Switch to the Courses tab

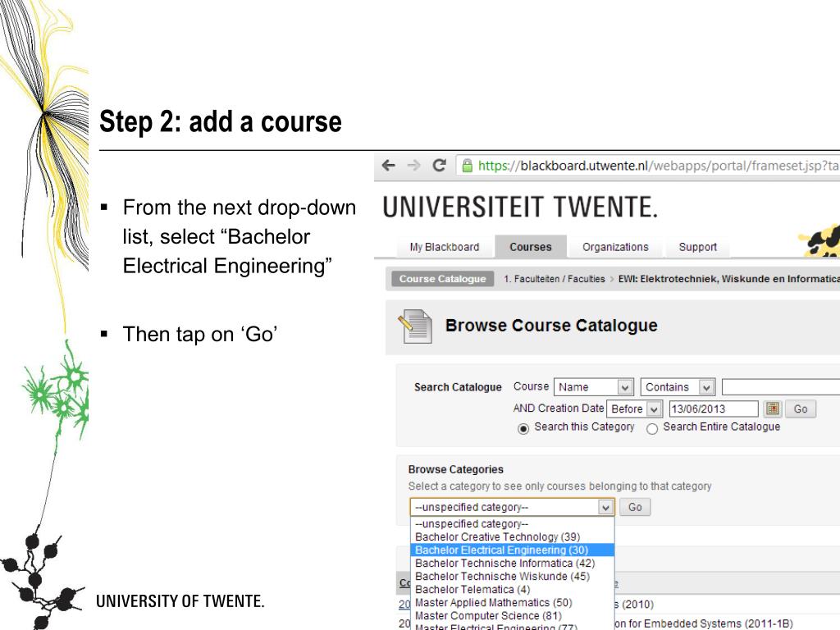tap(531, 246)
